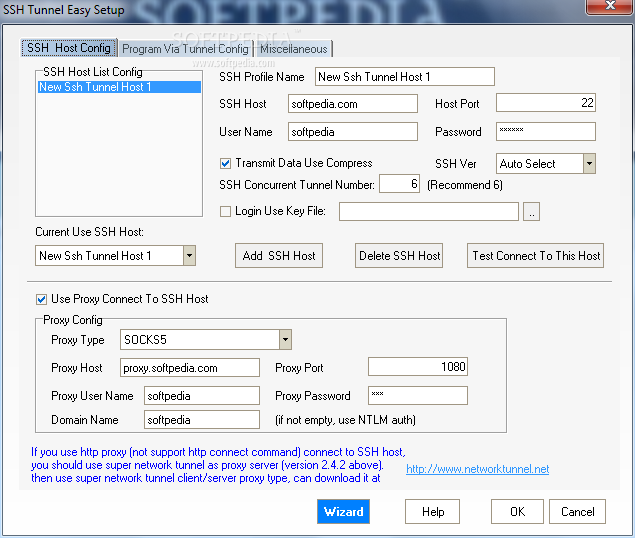Click the Domain Name field

pos(202,419)
